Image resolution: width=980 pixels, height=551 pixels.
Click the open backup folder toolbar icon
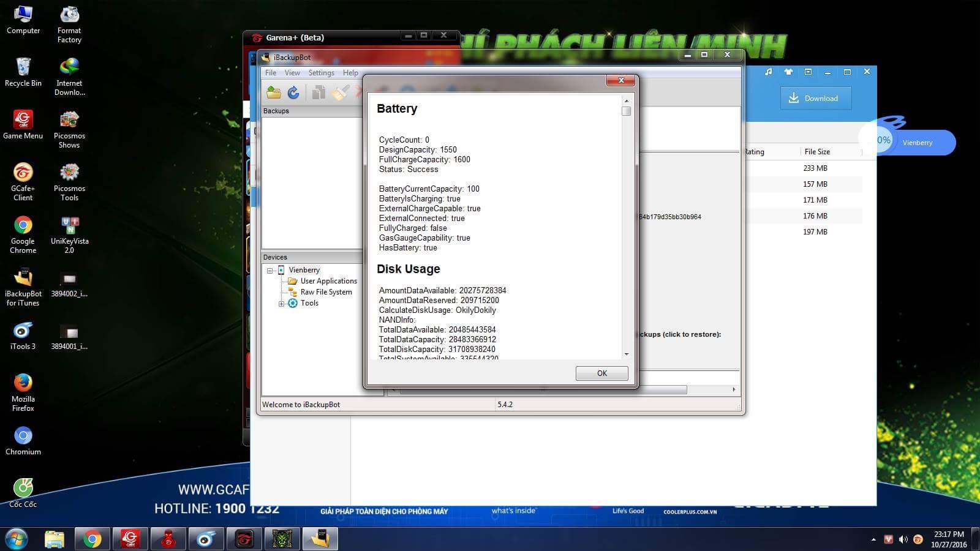(x=274, y=92)
